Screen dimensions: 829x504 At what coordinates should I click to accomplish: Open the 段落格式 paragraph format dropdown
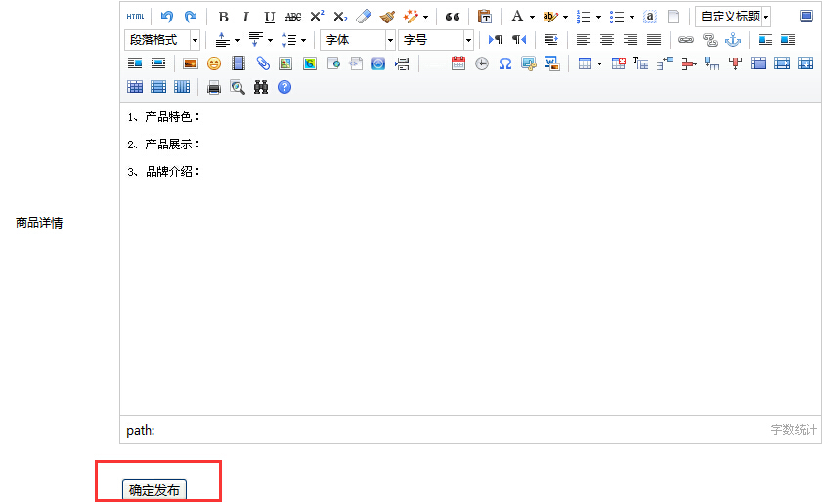click(162, 40)
